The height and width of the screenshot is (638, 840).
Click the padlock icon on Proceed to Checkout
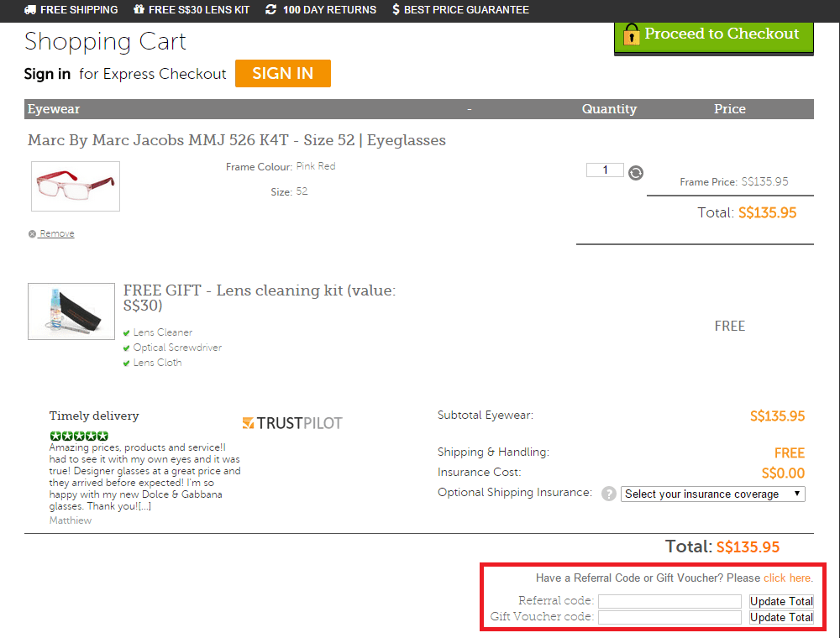point(632,34)
